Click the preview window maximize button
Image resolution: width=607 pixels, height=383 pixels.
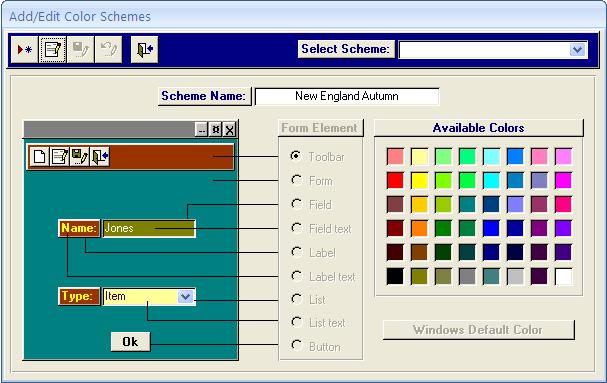pyautogui.click(x=216, y=130)
